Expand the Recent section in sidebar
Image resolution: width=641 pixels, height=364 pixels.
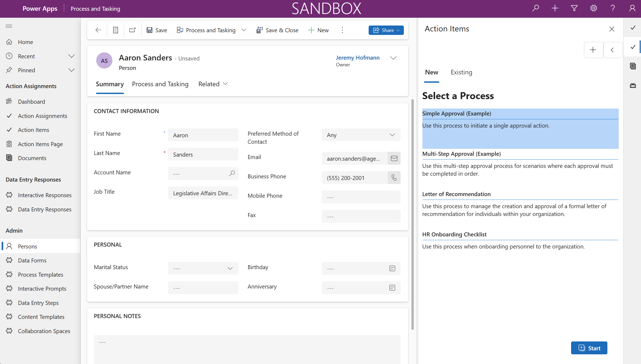tap(71, 56)
